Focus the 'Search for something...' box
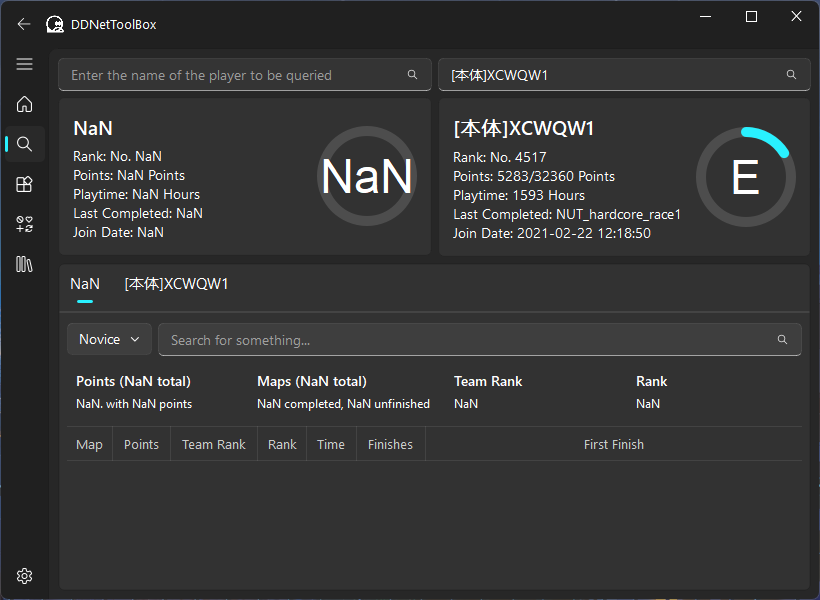The height and width of the screenshot is (600, 820). click(480, 339)
